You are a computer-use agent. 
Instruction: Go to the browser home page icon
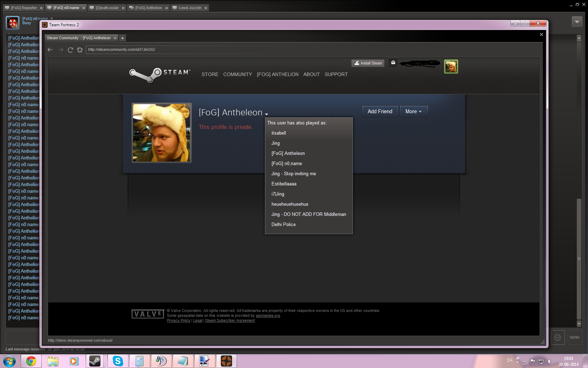pyautogui.click(x=80, y=50)
